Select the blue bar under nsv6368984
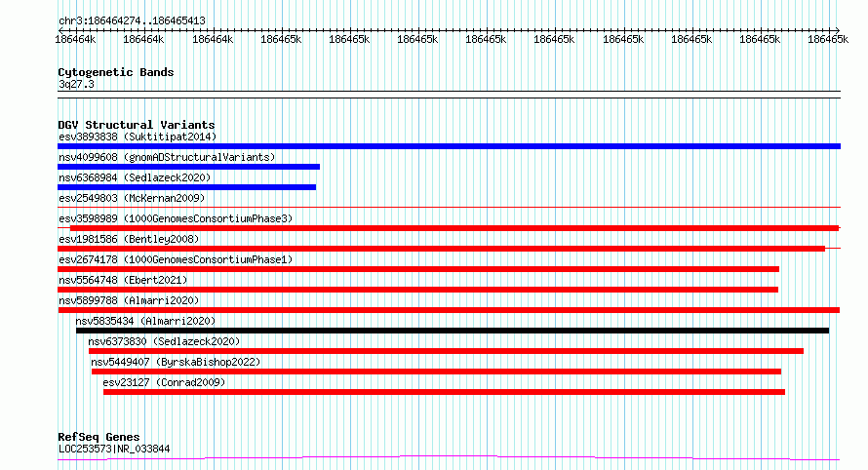 [186, 187]
